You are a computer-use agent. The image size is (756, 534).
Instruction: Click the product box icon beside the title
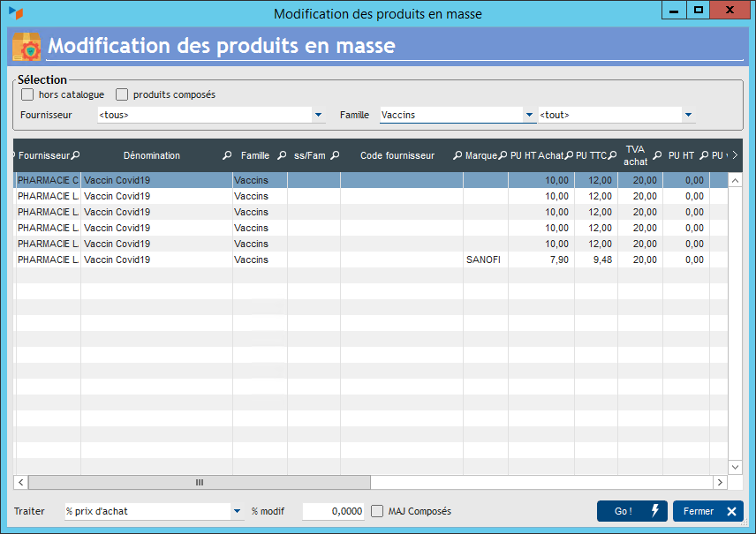[26, 46]
